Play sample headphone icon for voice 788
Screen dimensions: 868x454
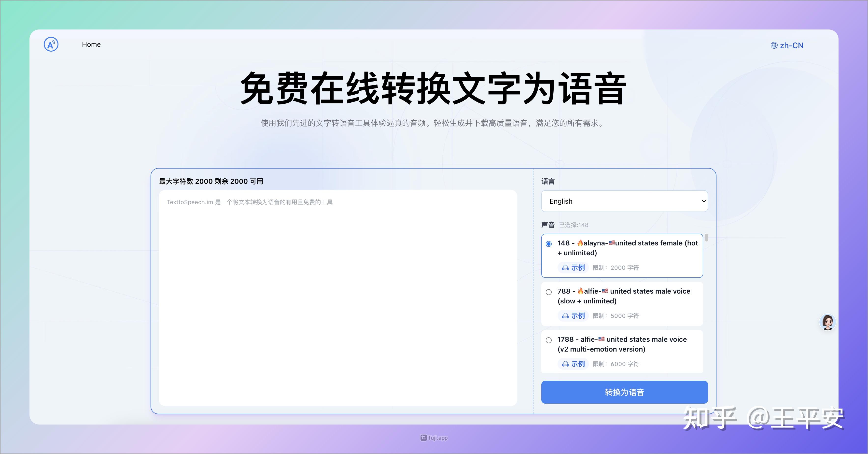click(x=565, y=316)
